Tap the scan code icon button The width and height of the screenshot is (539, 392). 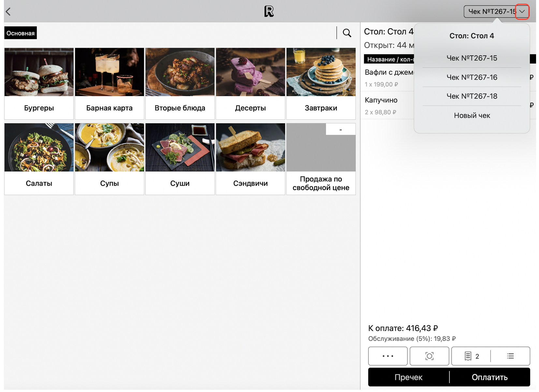429,356
